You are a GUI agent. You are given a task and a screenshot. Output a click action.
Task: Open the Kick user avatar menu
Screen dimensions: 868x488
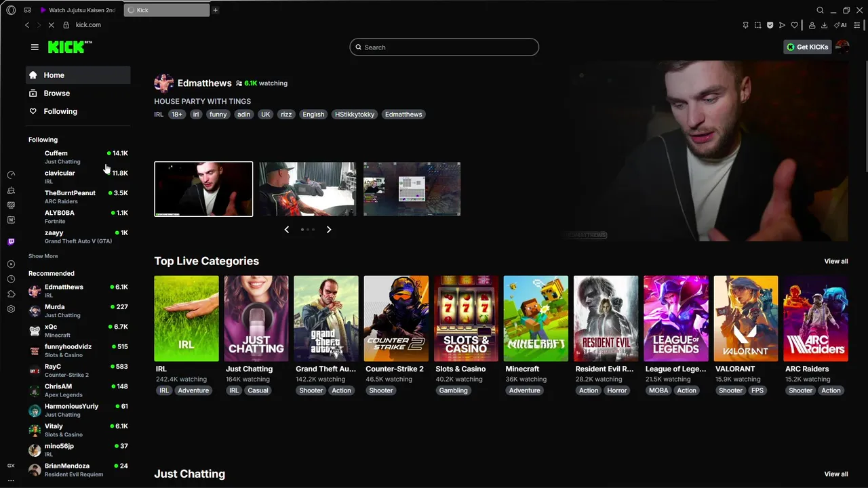(842, 47)
